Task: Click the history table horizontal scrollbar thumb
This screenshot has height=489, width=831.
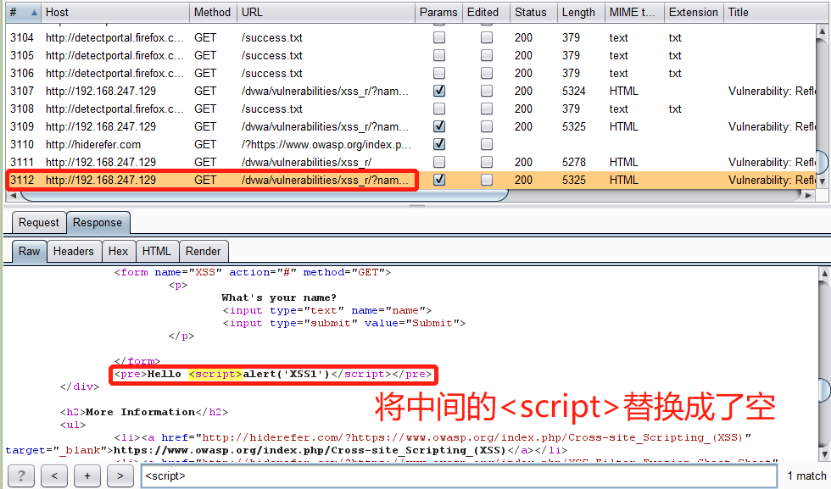Action: tap(264, 195)
